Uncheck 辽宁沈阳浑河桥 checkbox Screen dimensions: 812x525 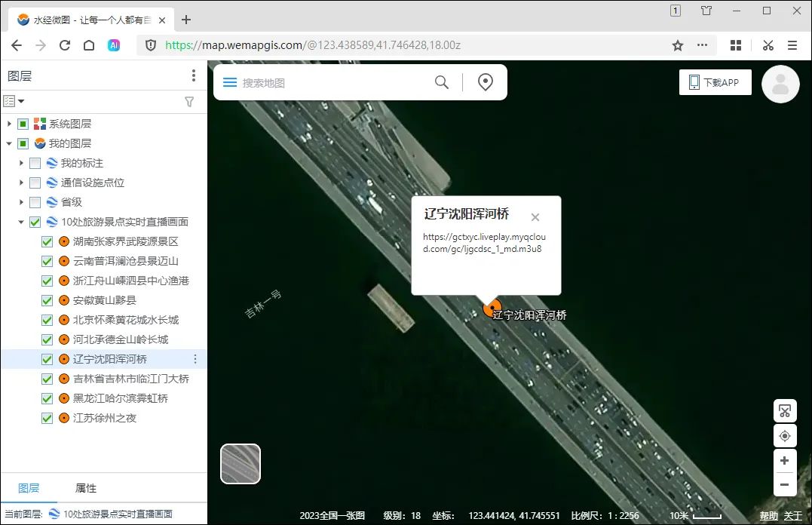47,359
